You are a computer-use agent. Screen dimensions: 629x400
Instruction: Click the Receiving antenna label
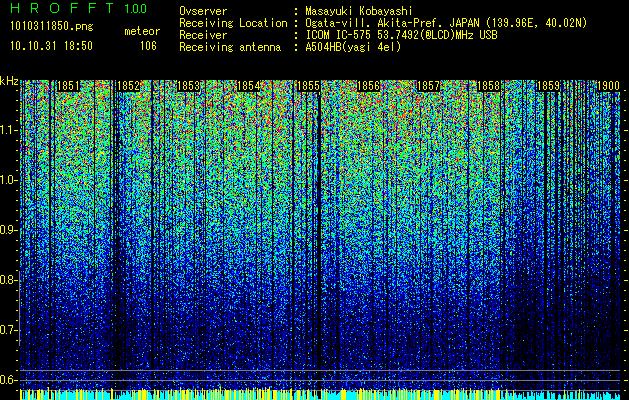pos(230,47)
